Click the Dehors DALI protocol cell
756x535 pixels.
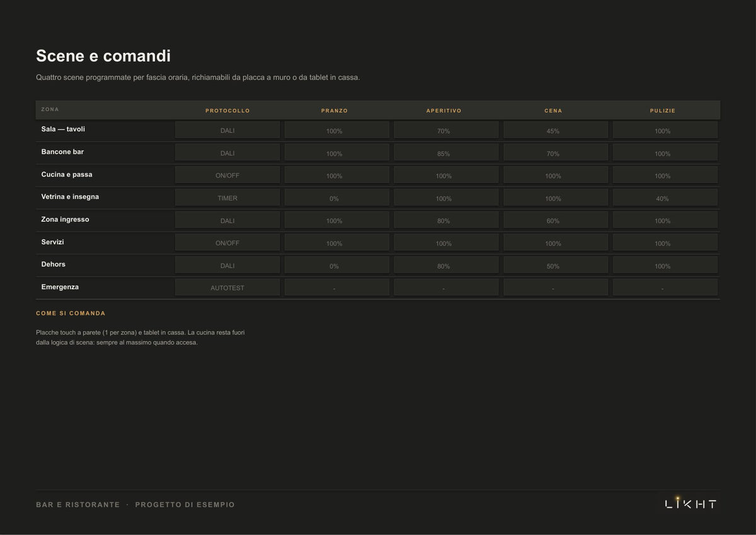(x=227, y=265)
